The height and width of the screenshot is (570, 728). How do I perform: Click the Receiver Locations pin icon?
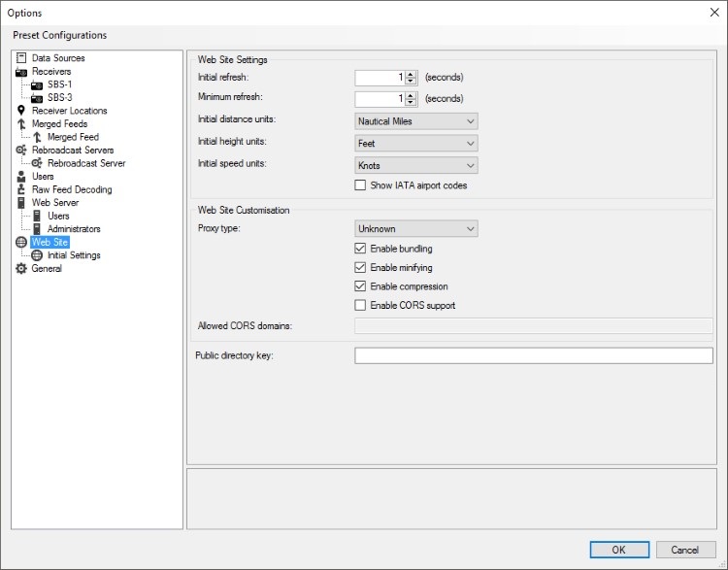(21, 111)
